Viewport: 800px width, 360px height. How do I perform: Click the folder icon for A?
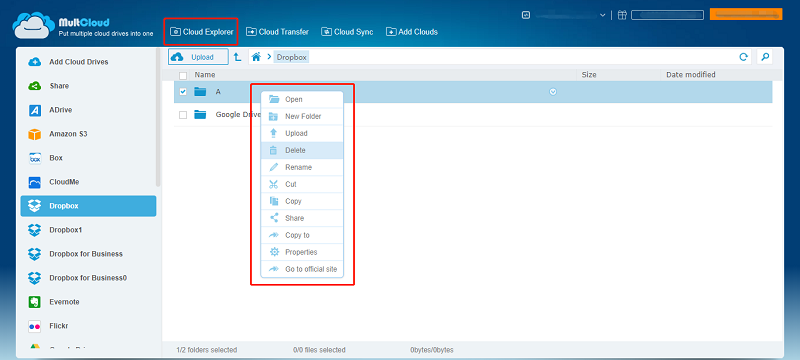tap(200, 92)
